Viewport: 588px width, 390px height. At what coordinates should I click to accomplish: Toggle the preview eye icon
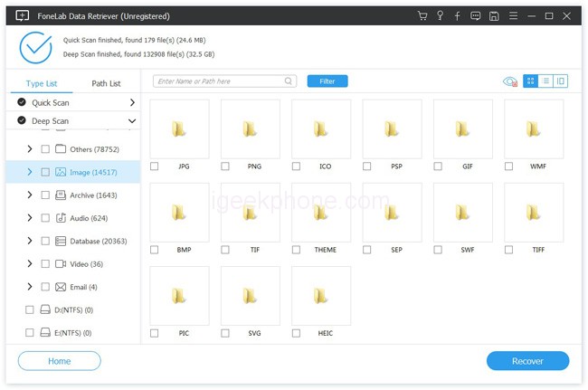pos(510,81)
